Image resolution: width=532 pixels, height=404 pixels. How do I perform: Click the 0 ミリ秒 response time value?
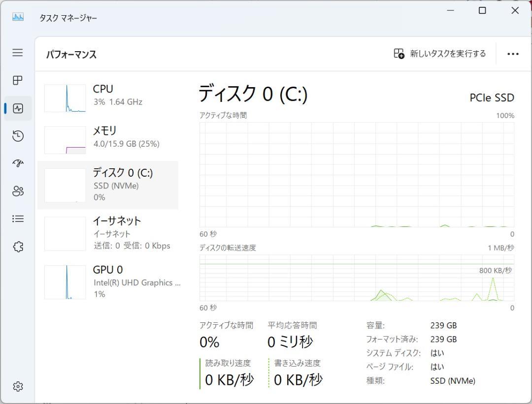[290, 342]
